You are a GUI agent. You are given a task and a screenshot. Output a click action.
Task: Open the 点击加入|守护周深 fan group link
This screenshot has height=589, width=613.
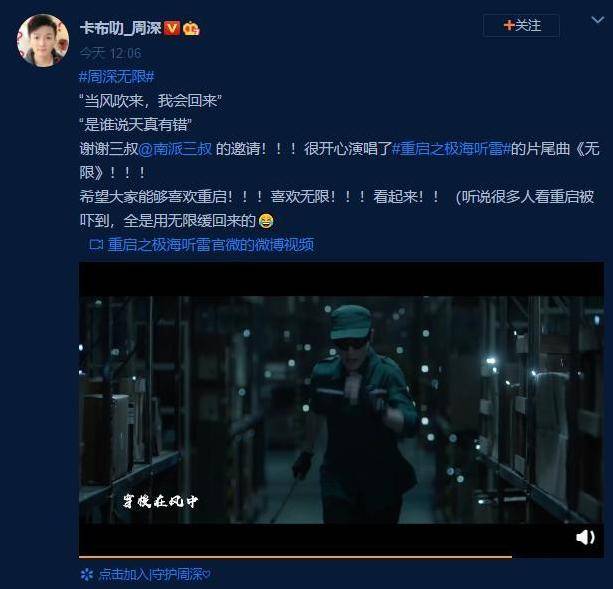coord(154,574)
